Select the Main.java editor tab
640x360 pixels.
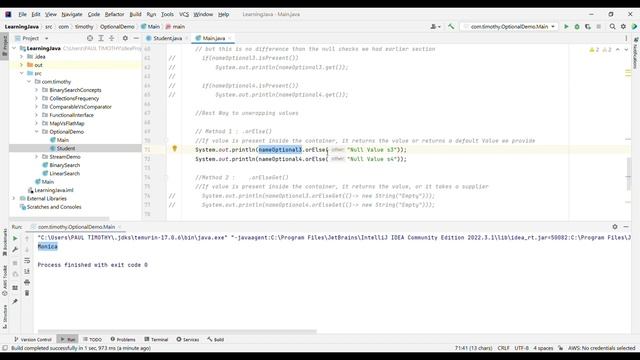(214, 38)
